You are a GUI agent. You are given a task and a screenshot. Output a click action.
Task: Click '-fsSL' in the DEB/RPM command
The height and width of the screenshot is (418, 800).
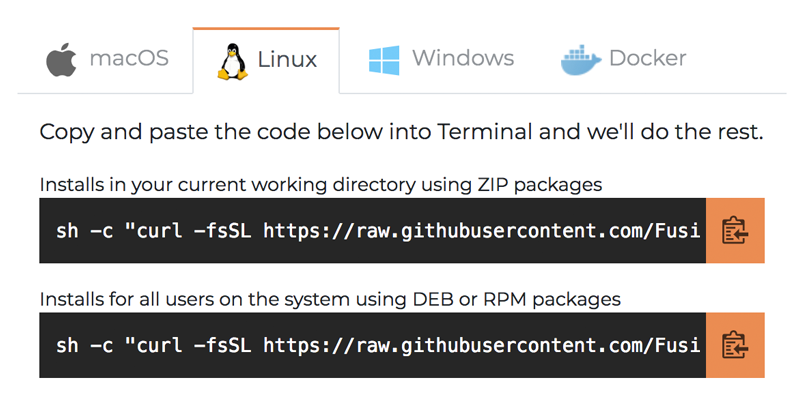click(222, 346)
